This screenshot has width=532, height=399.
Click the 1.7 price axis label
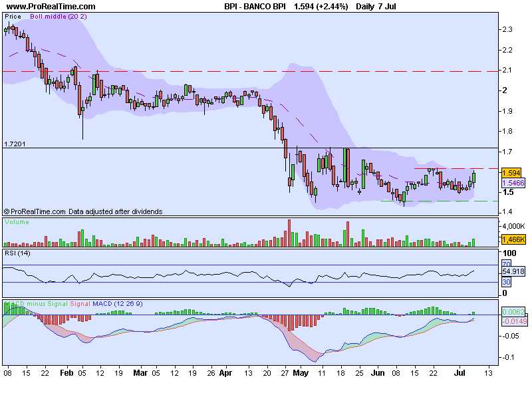pyautogui.click(x=507, y=152)
